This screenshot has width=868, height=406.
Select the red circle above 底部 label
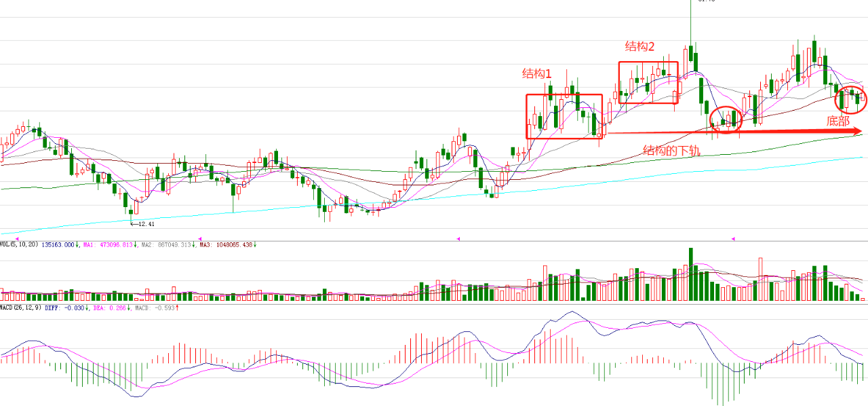tap(850, 100)
